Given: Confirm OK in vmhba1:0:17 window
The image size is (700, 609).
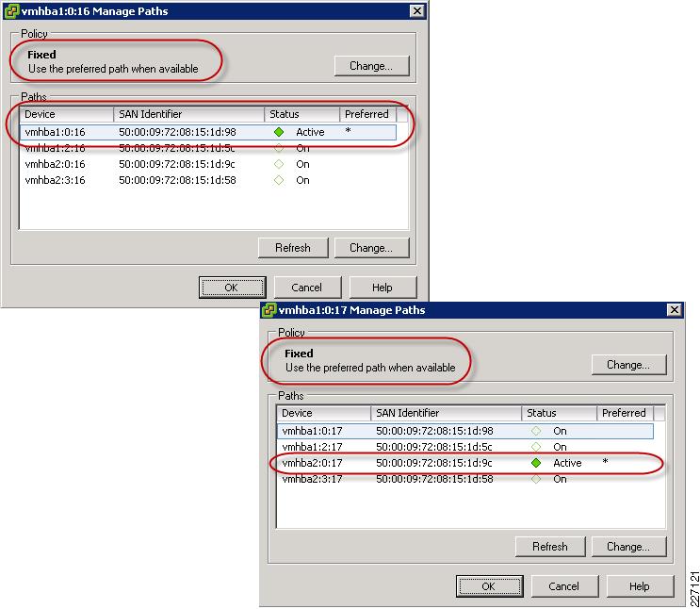Looking at the screenshot, I should [489, 586].
